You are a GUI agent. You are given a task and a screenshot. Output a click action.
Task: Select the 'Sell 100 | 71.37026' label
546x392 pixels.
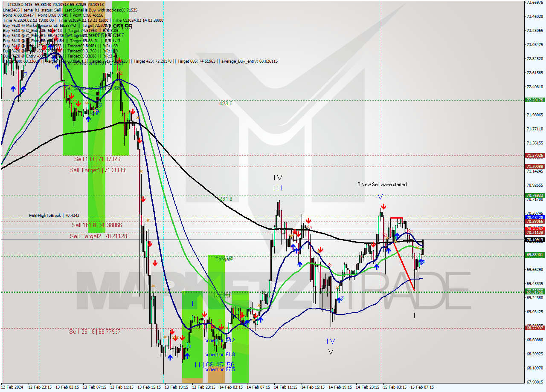(97, 159)
